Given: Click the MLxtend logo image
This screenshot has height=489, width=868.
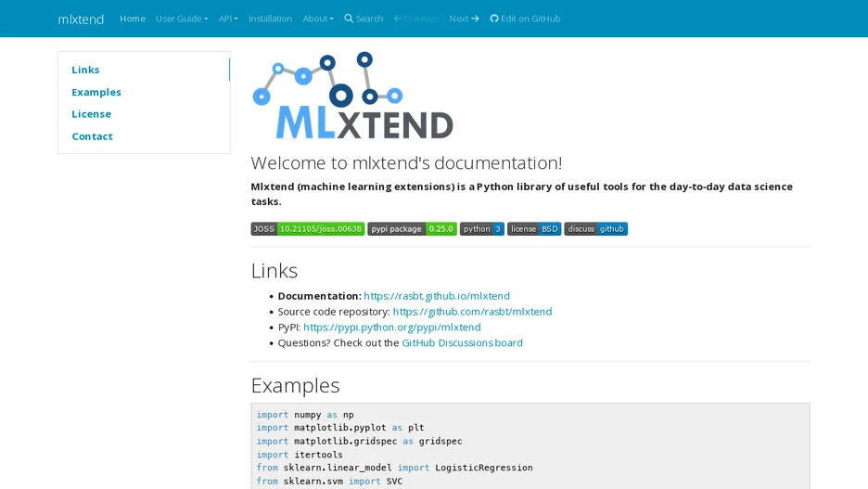Looking at the screenshot, I should point(353,96).
